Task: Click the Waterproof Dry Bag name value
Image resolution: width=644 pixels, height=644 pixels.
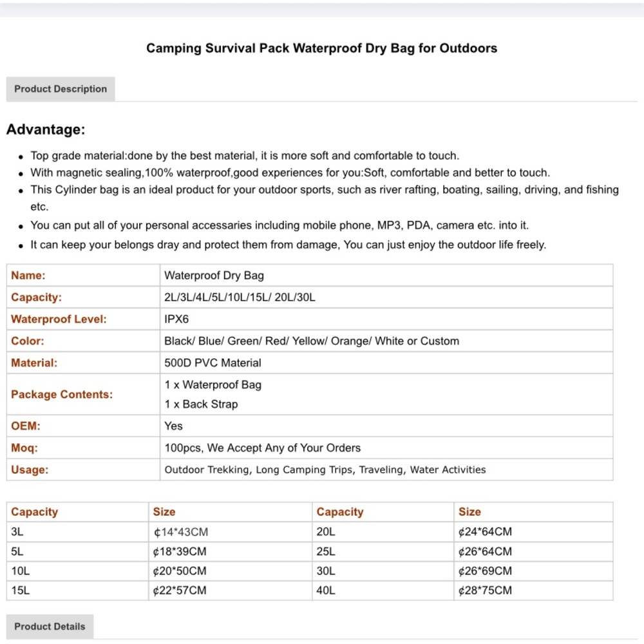Action: click(214, 276)
